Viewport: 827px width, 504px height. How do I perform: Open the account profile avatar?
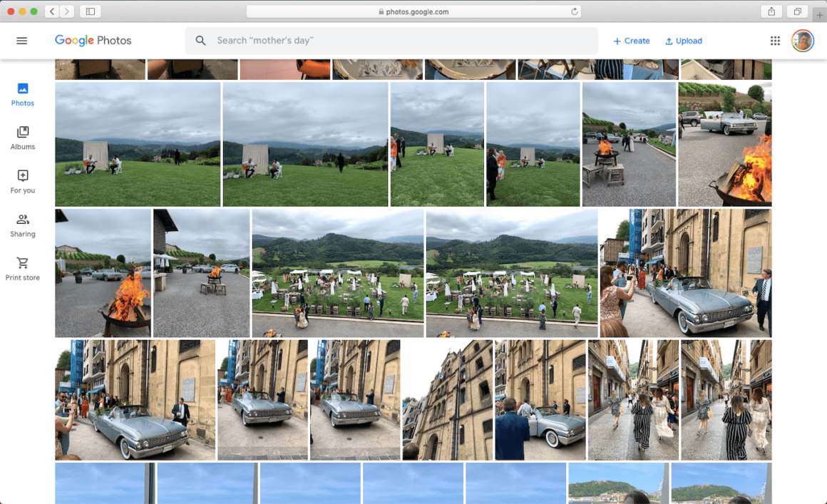802,41
